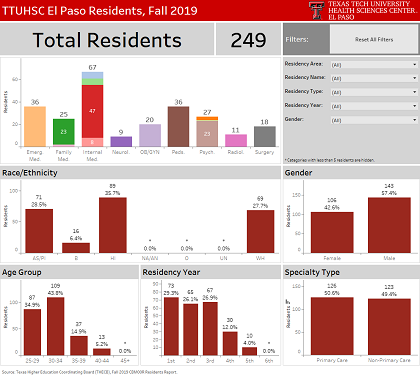Image resolution: width=420 pixels, height=378 pixels.
Task: Click the green Family Medicine bar
Action: pyautogui.click(x=64, y=132)
